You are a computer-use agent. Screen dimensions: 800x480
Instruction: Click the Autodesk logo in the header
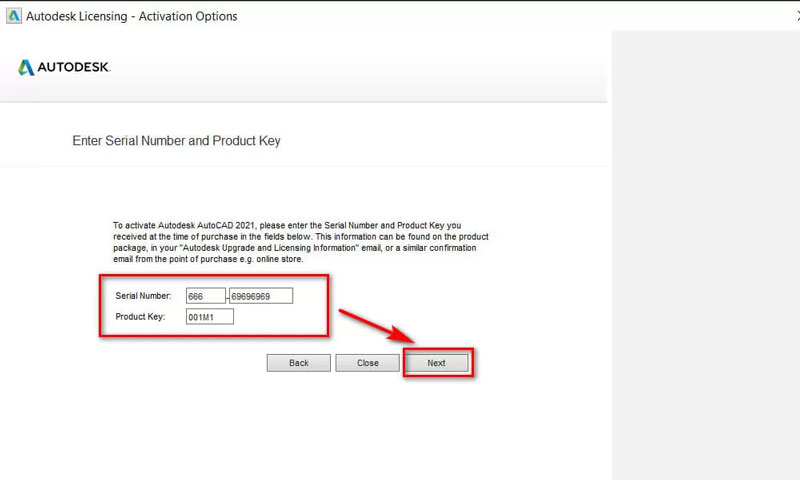(x=64, y=67)
